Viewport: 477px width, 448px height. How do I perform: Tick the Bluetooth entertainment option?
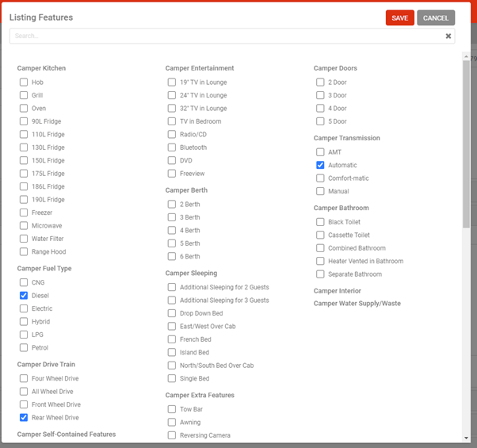click(x=172, y=147)
